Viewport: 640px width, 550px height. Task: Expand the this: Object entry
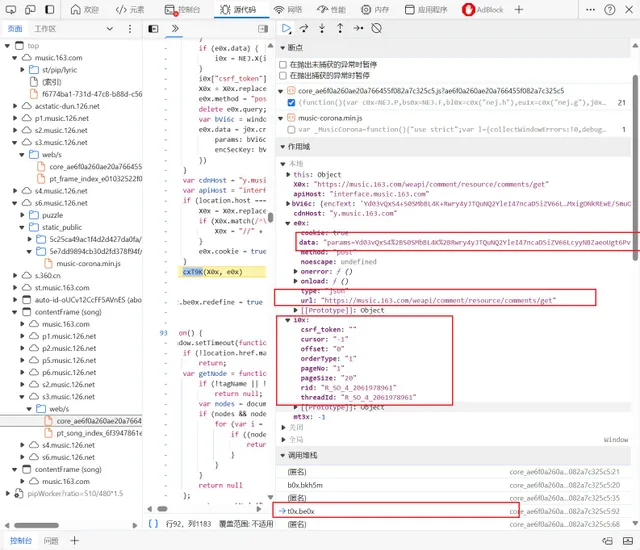tap(289, 175)
